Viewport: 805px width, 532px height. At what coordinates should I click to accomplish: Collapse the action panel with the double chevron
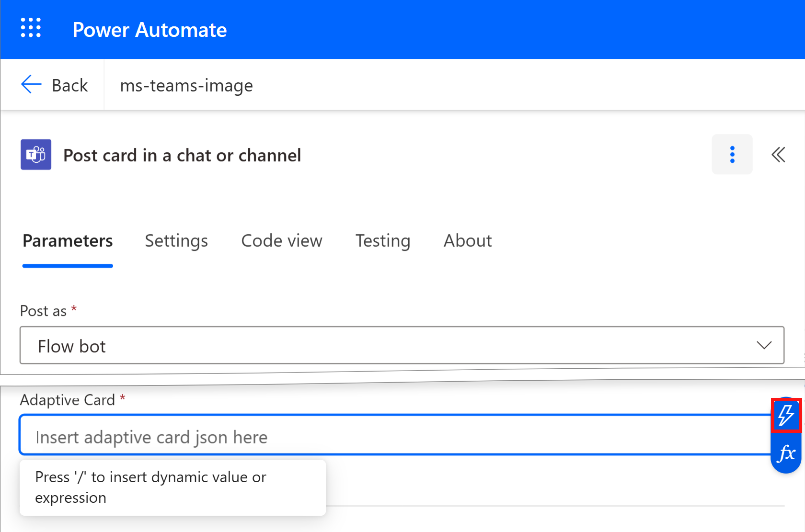[778, 154]
